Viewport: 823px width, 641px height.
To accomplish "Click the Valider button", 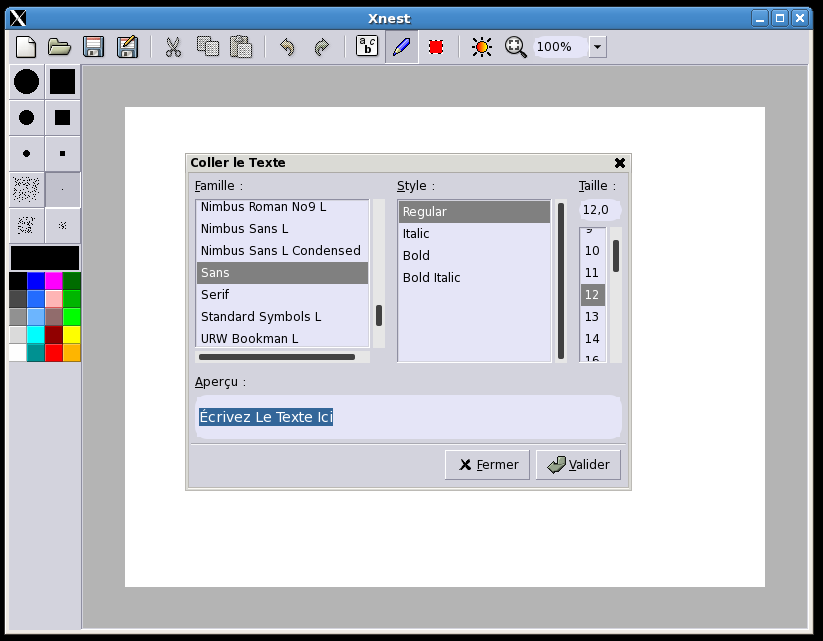I will (x=578, y=465).
